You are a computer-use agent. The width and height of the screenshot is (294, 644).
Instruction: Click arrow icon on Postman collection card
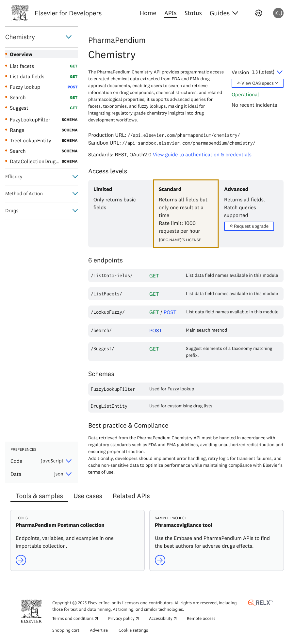pyautogui.click(x=21, y=560)
